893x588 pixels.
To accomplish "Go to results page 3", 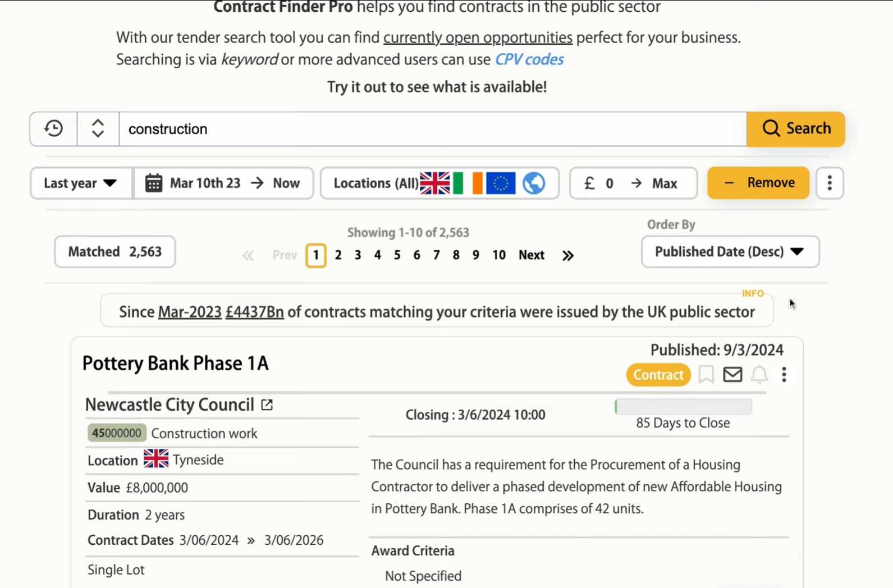I will point(358,255).
